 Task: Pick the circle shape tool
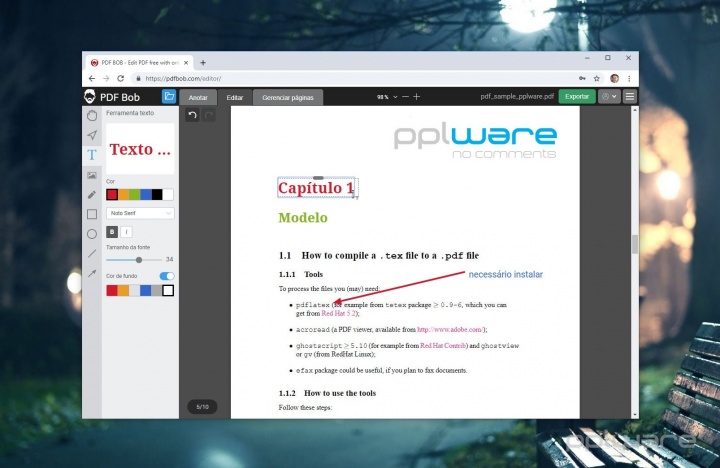92,233
